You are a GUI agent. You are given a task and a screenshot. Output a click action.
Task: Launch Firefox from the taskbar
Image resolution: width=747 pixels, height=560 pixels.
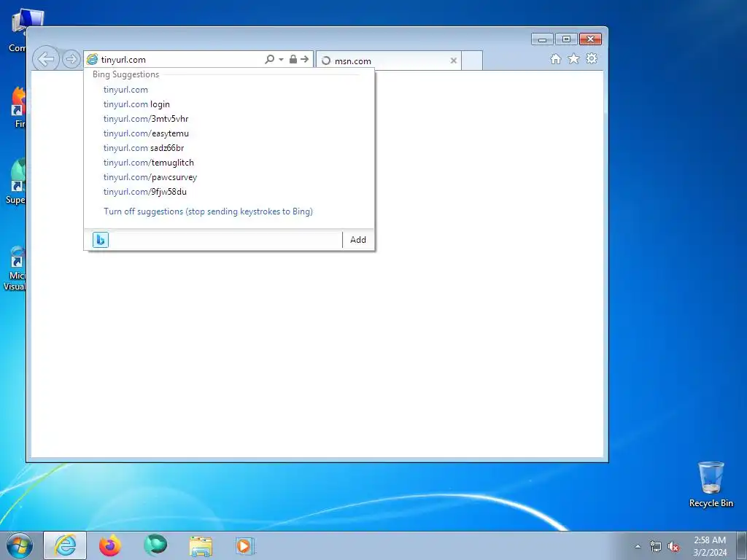tap(110, 545)
